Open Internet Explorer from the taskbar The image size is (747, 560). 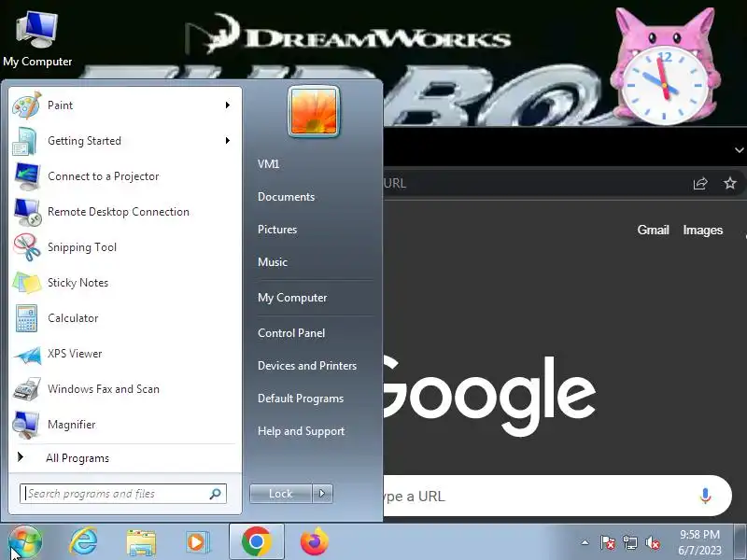point(83,542)
